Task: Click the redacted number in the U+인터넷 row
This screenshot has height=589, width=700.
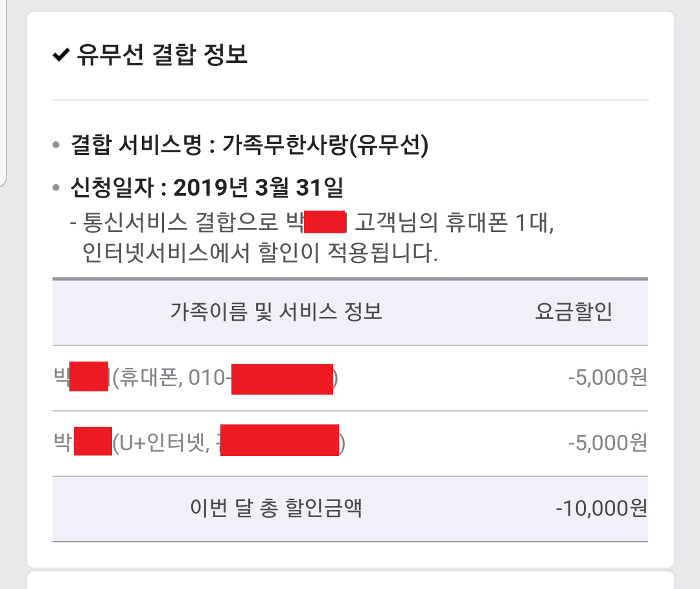Action: [279, 441]
